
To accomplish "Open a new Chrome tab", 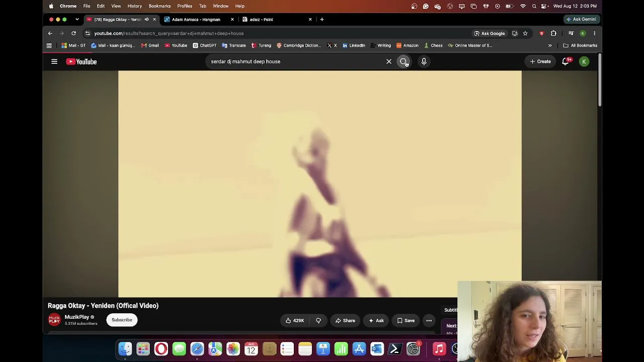I will pos(322,20).
